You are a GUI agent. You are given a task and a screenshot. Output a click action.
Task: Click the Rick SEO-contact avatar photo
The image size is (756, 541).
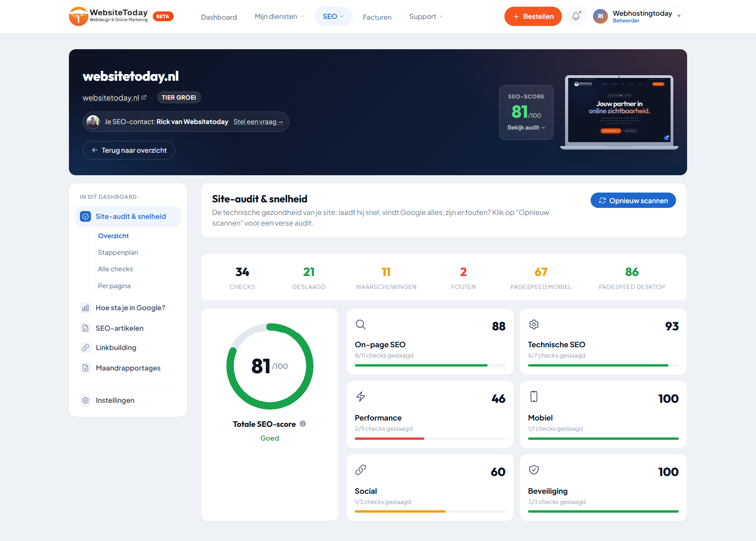(x=93, y=122)
